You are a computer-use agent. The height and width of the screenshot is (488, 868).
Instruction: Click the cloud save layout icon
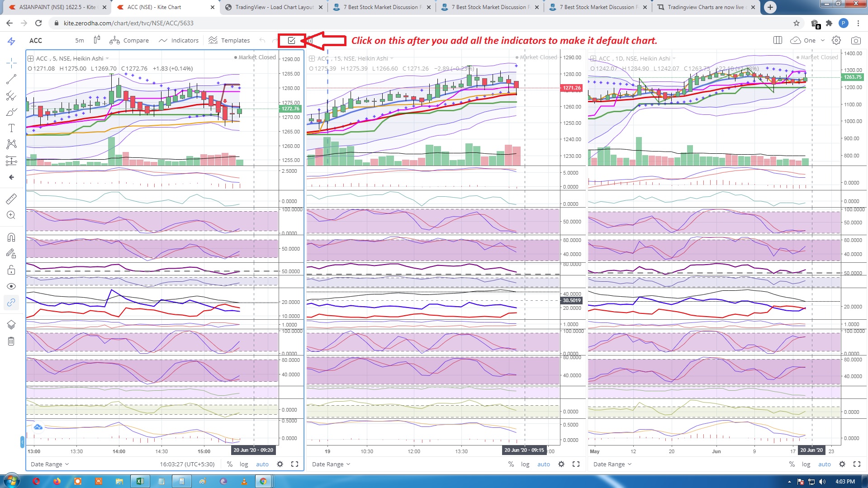[x=796, y=40]
